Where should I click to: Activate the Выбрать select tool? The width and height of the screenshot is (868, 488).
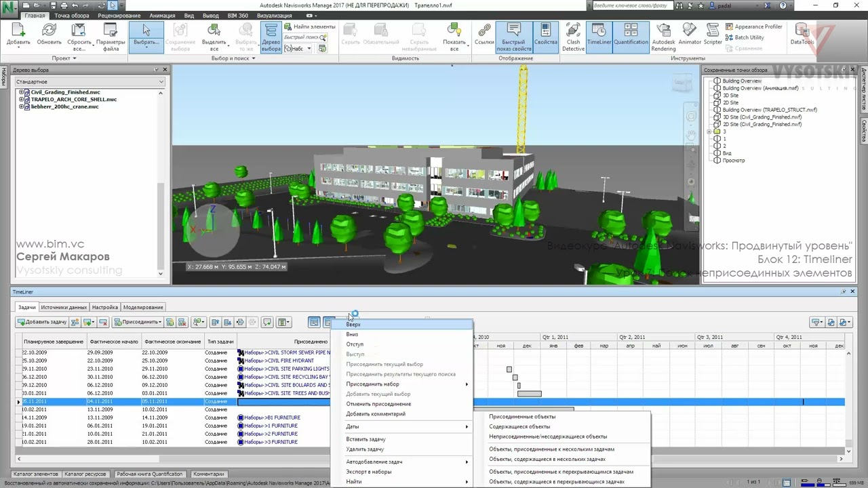click(x=146, y=36)
